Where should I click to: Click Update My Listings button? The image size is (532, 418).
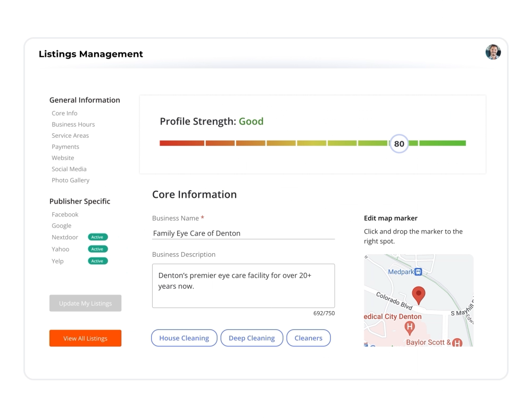[85, 303]
